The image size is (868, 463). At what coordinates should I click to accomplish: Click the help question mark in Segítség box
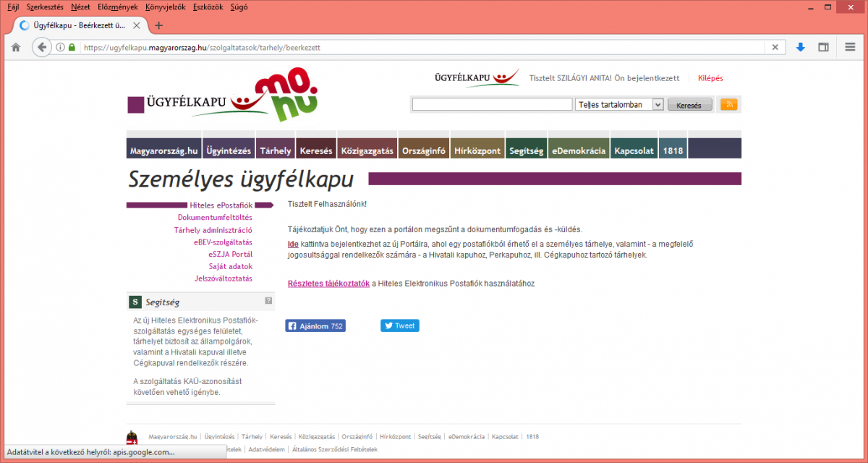[268, 301]
